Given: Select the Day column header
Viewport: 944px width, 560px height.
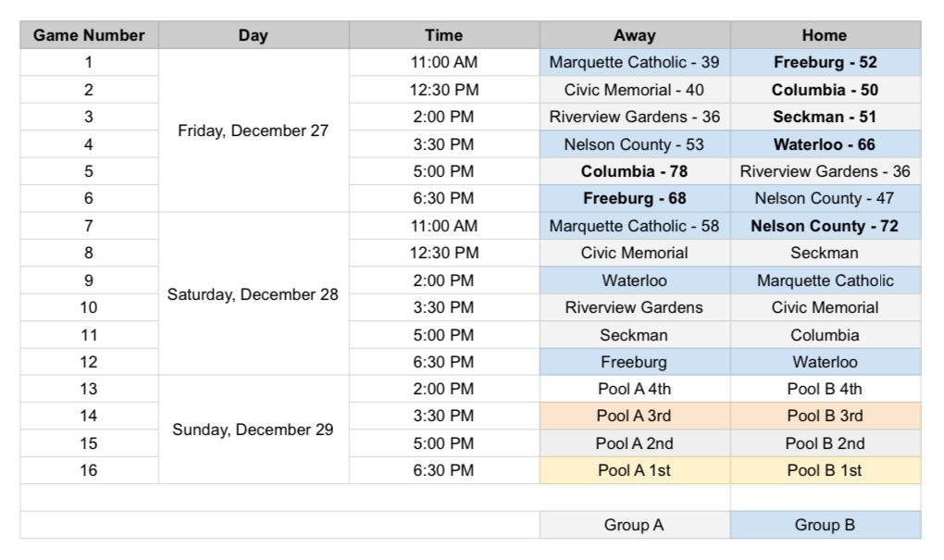Looking at the screenshot, I should click(253, 35).
